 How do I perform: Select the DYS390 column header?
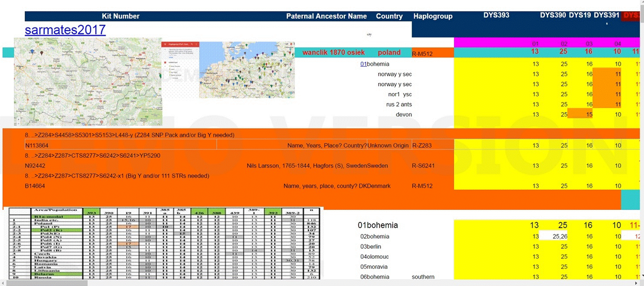pyautogui.click(x=553, y=15)
